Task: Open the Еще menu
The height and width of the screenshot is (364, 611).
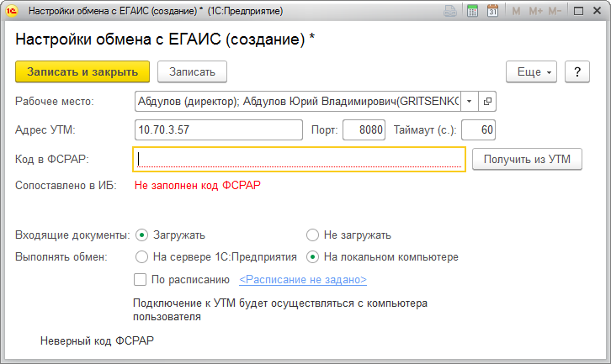Action: point(532,72)
